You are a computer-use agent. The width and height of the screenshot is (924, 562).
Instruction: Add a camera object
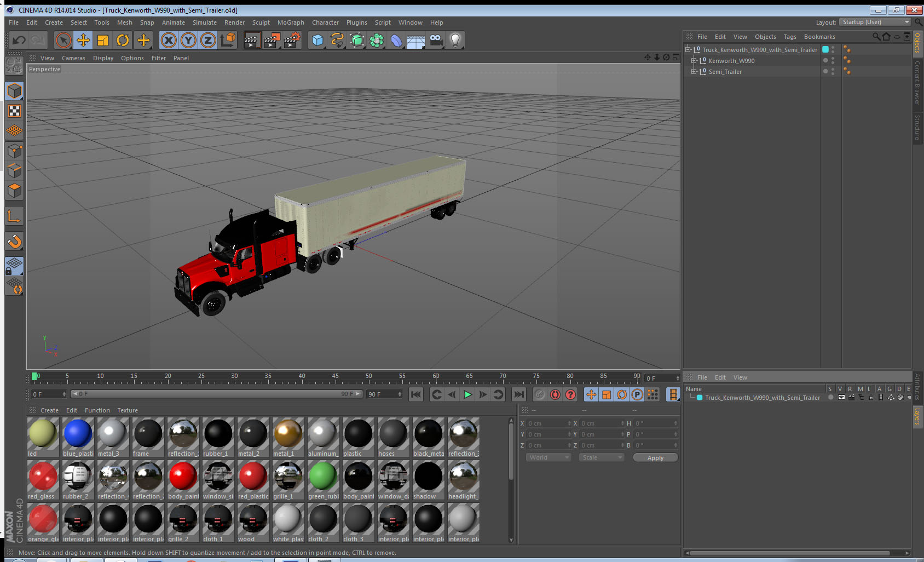tap(436, 40)
